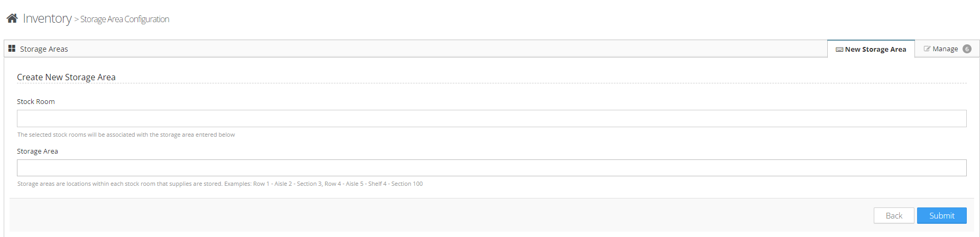Click the breadcrumb separator arrow after Inventory

click(x=76, y=20)
